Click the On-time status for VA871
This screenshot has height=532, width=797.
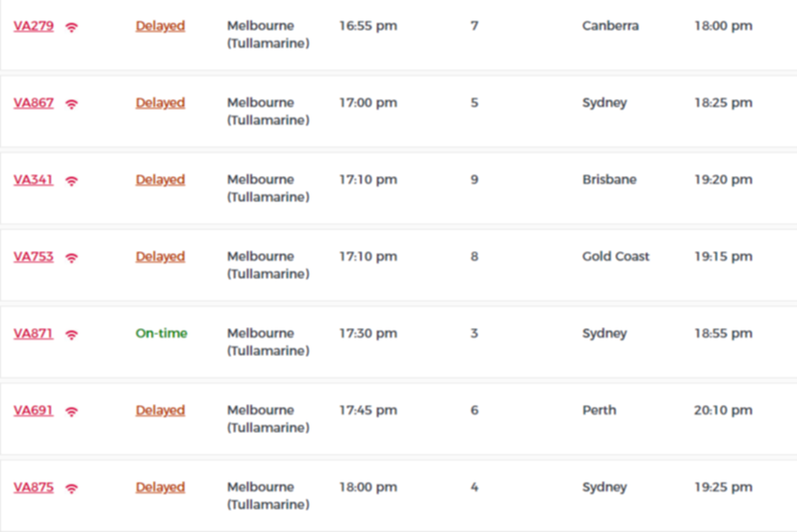click(x=162, y=333)
